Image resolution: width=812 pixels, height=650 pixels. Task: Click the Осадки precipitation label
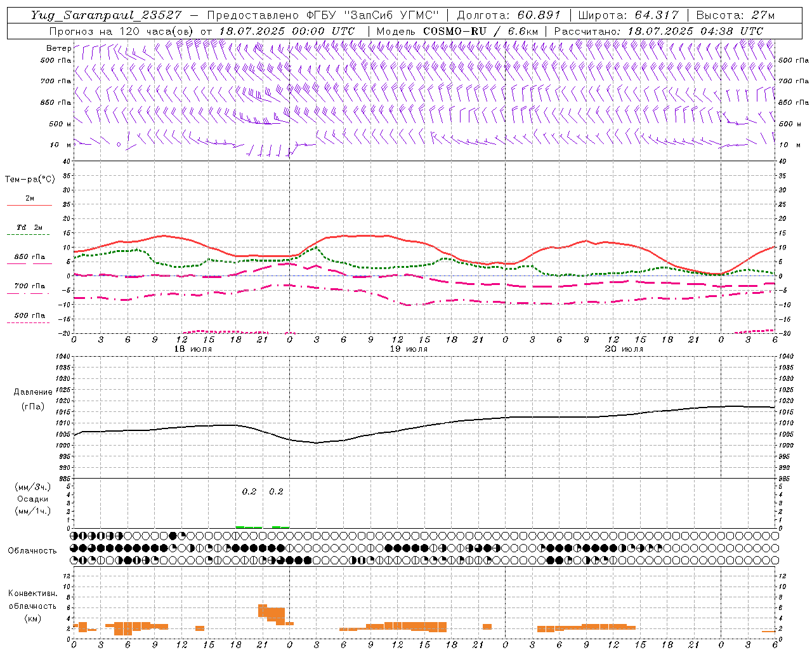click(33, 499)
